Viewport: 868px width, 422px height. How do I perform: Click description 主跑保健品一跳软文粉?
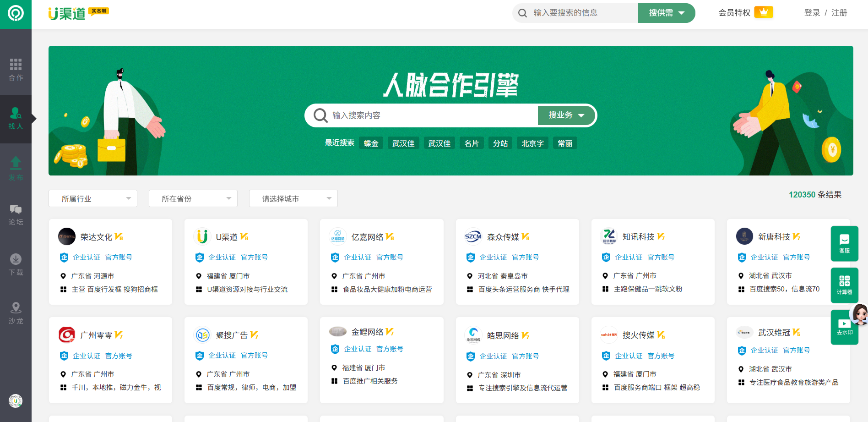tap(648, 289)
